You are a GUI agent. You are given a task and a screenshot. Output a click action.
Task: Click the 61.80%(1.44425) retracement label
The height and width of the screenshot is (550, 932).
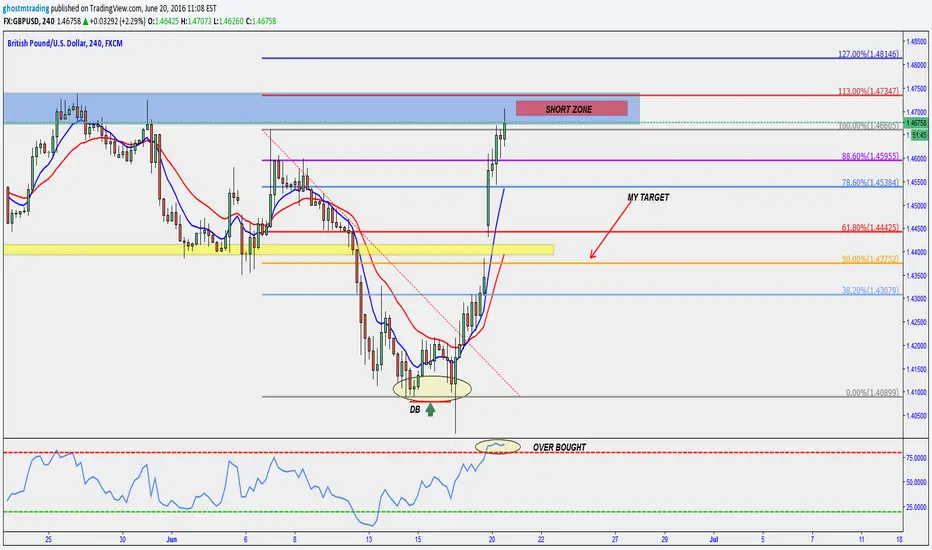point(870,228)
